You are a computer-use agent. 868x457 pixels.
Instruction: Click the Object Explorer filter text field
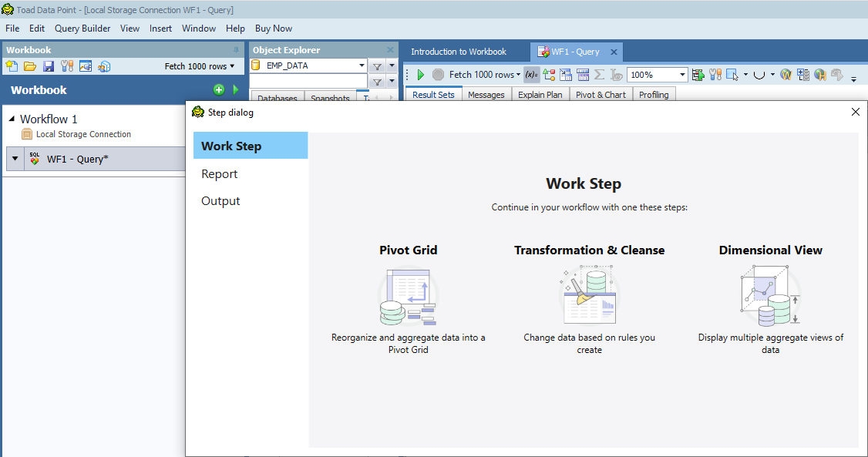tap(308, 82)
